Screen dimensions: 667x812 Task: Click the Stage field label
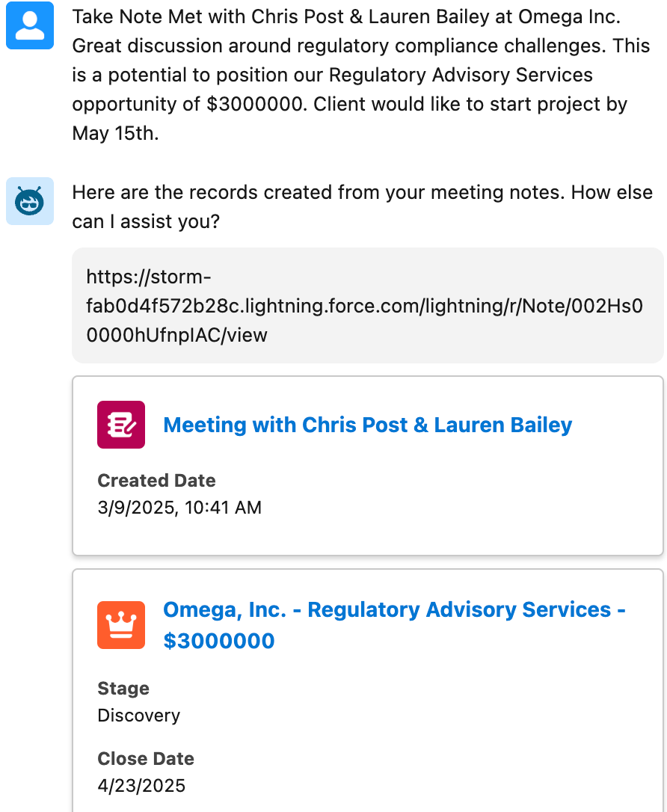tap(123, 689)
